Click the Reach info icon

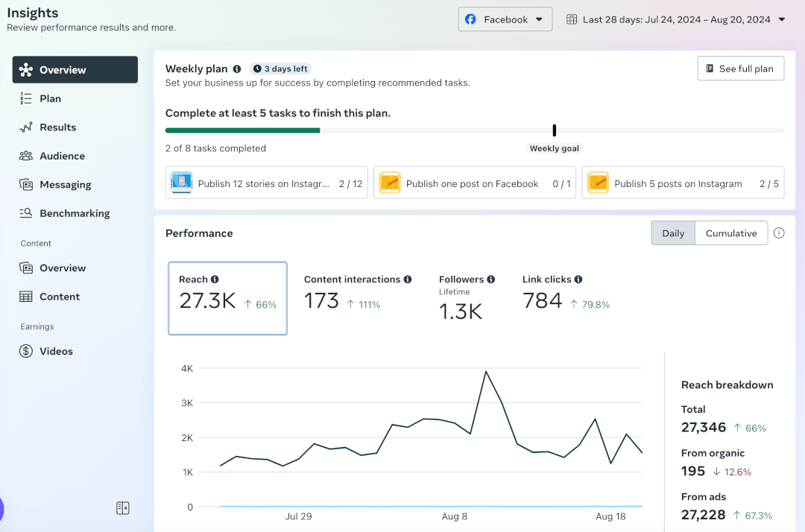click(x=215, y=279)
